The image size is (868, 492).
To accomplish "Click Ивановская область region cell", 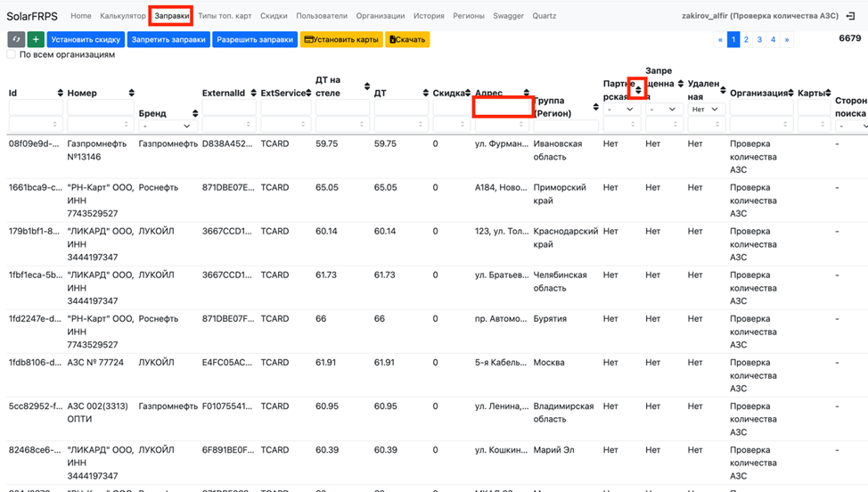I will (558, 150).
